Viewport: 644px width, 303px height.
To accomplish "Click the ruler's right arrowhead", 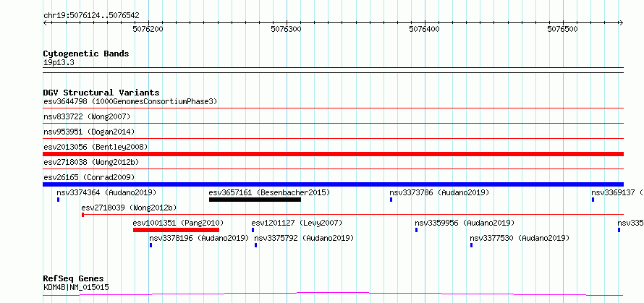I will click(x=622, y=22).
